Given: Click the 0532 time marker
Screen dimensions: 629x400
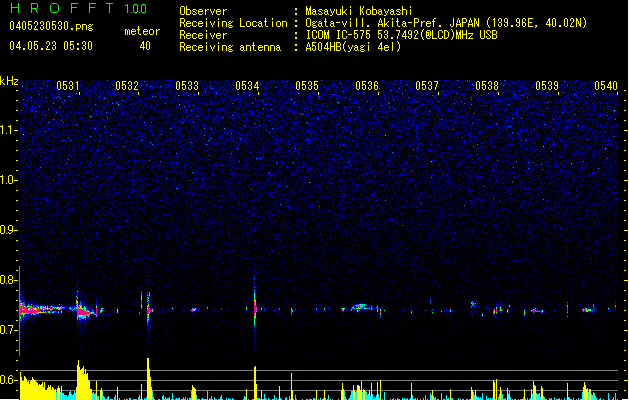Looking at the screenshot, I should pos(127,85).
